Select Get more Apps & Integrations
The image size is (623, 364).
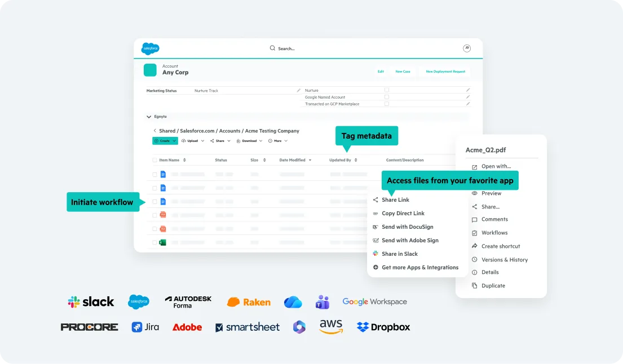[416, 268]
